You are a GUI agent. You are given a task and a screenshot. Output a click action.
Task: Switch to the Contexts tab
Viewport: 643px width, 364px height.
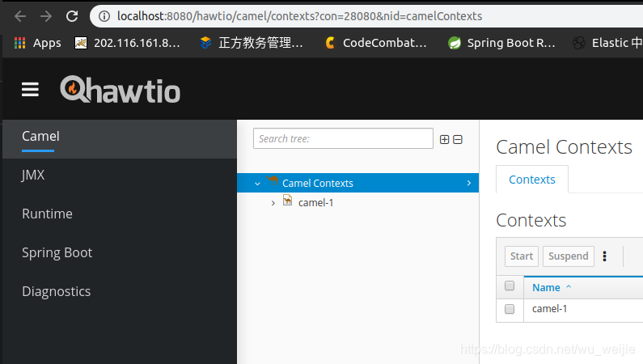pyautogui.click(x=532, y=180)
